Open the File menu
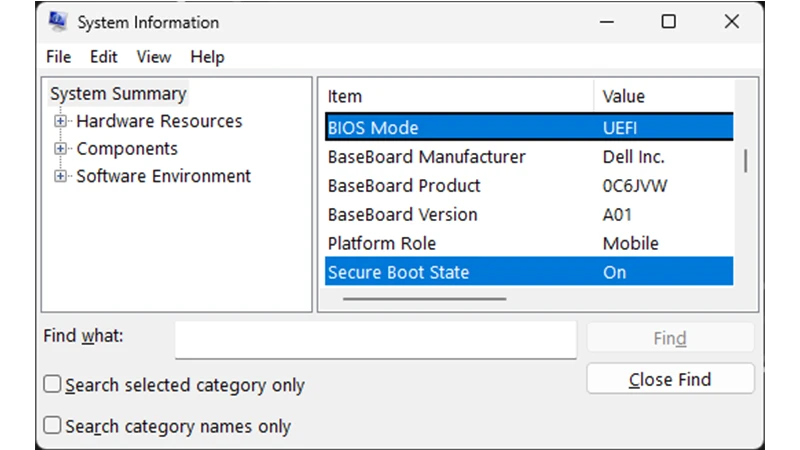The height and width of the screenshot is (450, 800). [58, 57]
